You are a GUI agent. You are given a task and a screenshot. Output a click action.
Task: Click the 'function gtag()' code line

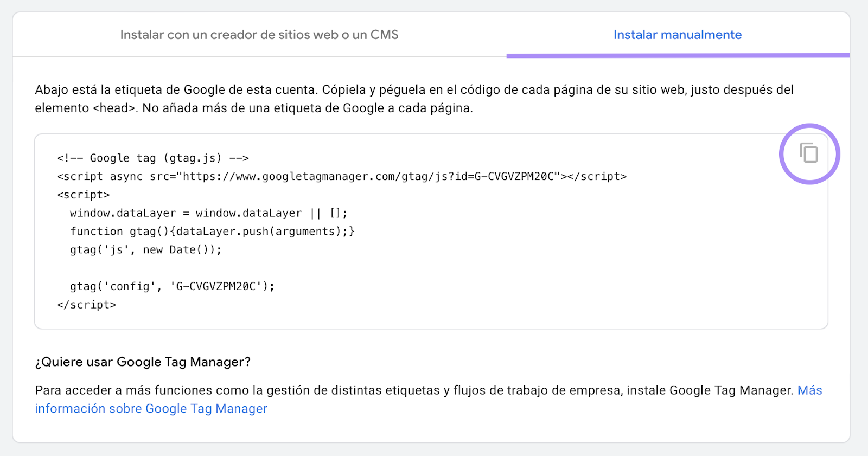click(212, 232)
